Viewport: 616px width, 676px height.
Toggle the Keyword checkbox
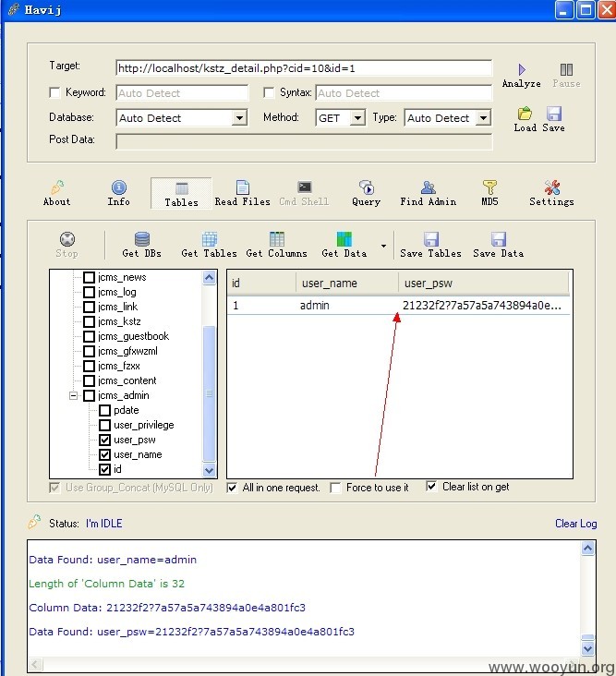[x=54, y=92]
